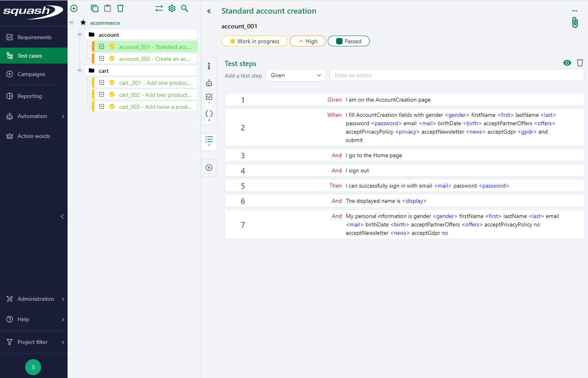Go to Requirements workspace
Viewport: 588px width, 378px height.
34,37
